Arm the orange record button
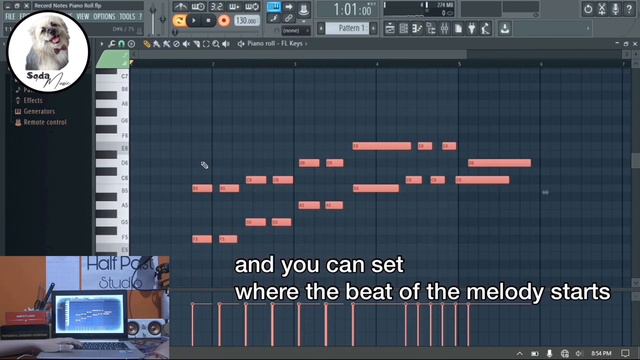640x360 pixels. pos(224,20)
